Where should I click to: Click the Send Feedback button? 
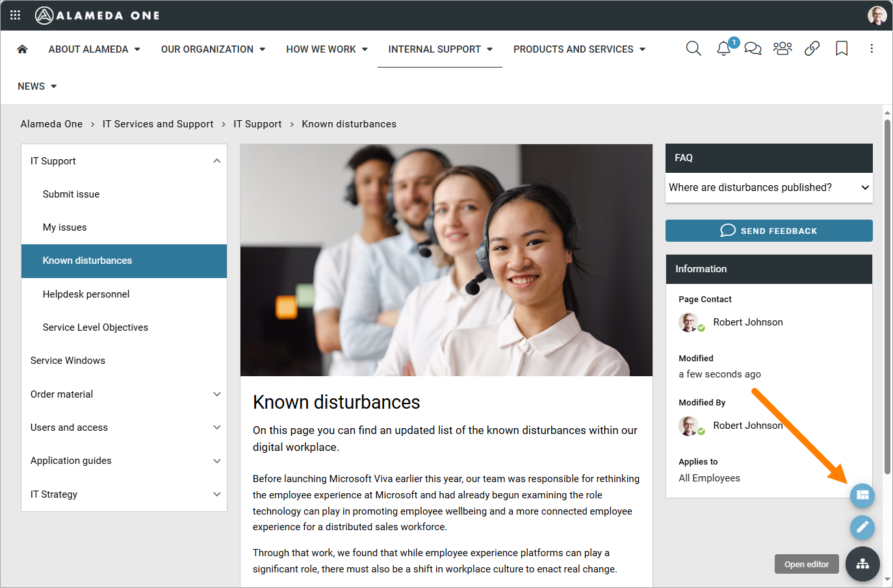coord(769,231)
